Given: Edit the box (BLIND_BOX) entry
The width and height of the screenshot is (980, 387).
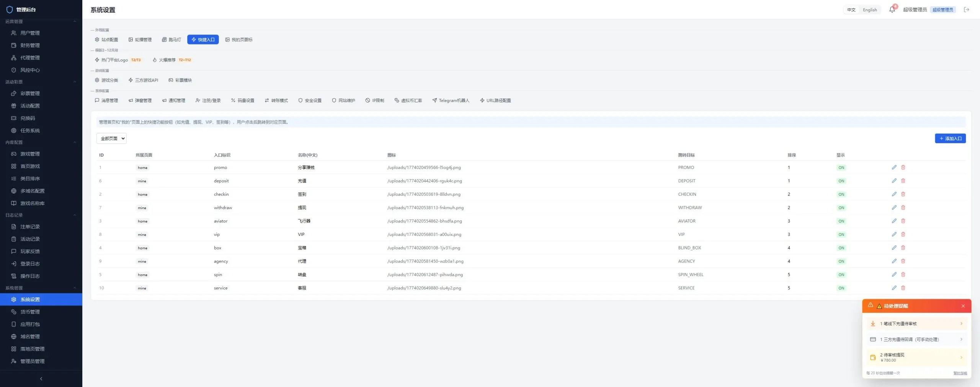Looking at the screenshot, I should [894, 248].
